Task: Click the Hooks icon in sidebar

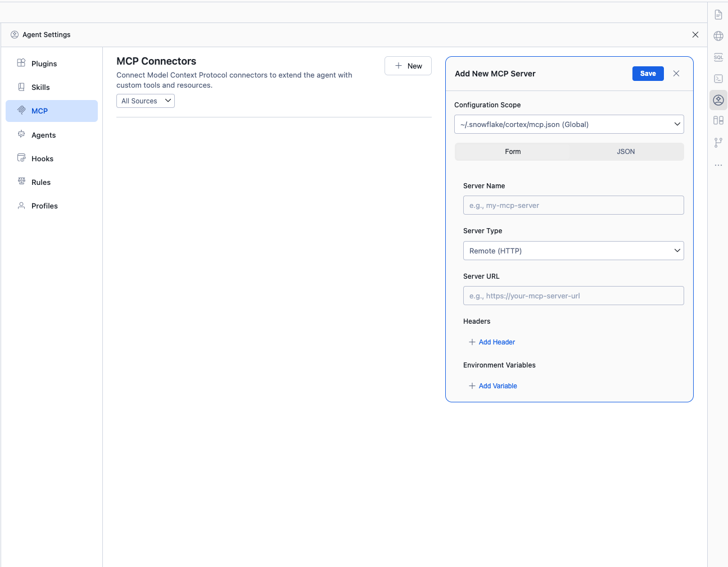Action: pyautogui.click(x=21, y=158)
